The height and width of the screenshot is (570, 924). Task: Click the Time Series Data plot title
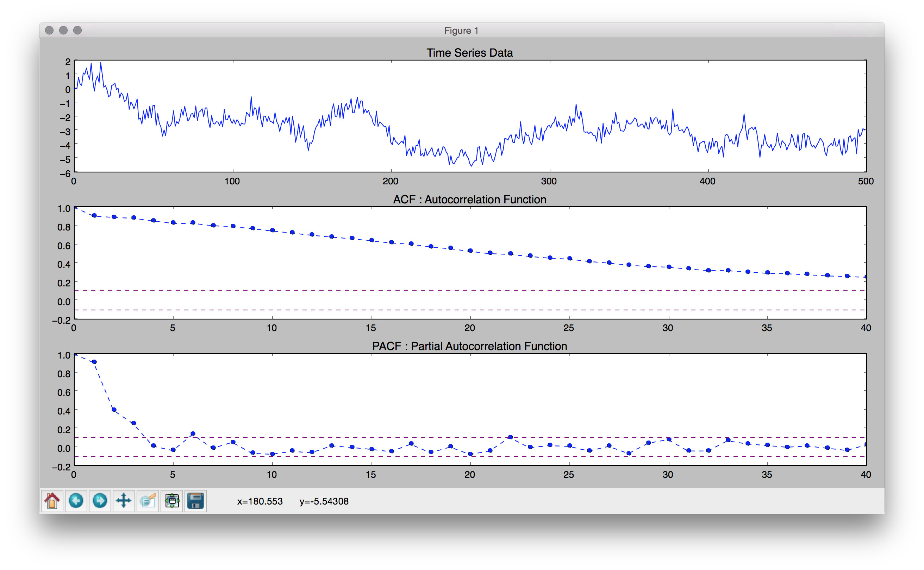(469, 53)
